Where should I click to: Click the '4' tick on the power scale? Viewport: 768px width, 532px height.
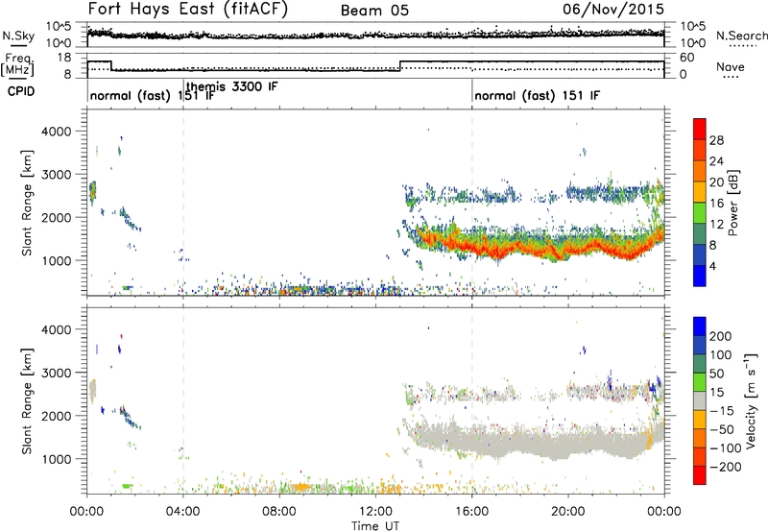click(x=712, y=266)
